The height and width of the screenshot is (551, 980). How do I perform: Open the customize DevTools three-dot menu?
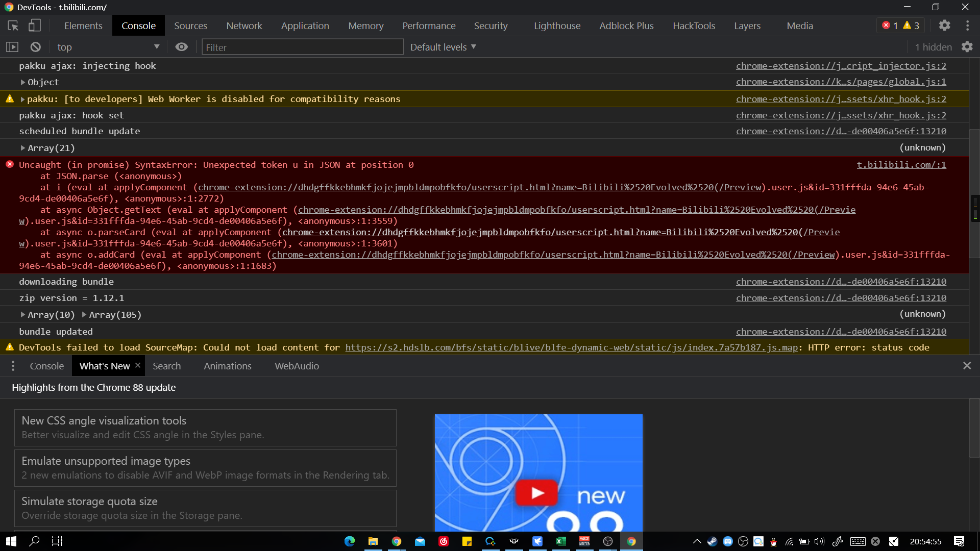coord(968,25)
